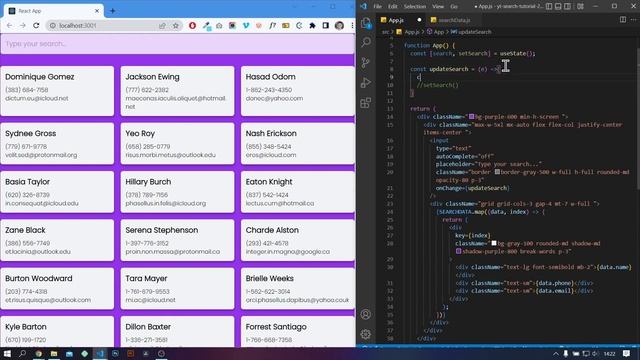Open the f? font extension icon

[x=272, y=25]
